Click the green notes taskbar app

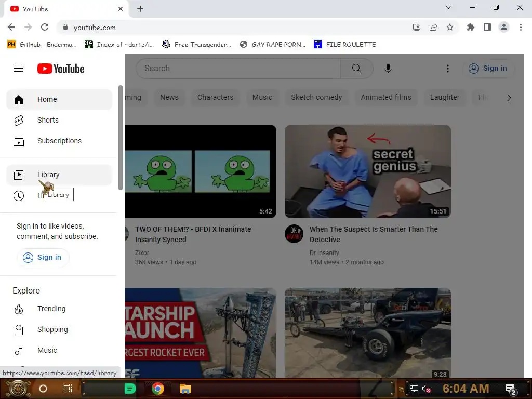click(x=130, y=389)
